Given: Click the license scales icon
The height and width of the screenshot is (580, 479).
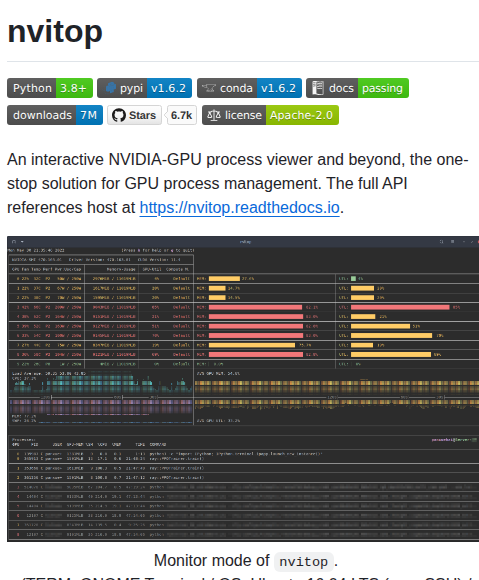Looking at the screenshot, I should (x=214, y=115).
